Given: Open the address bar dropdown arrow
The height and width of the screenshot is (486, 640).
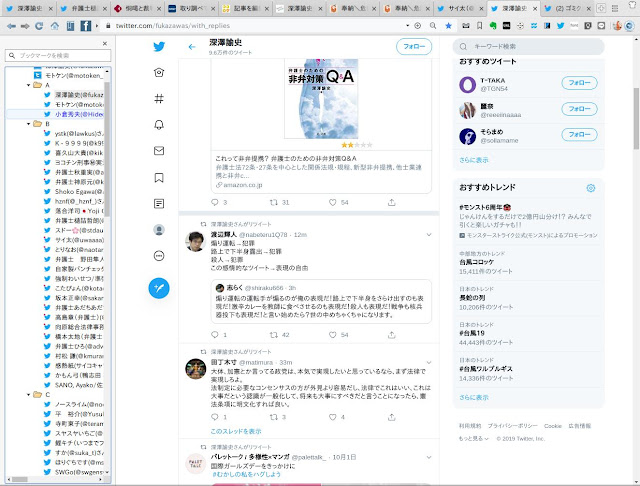Looking at the screenshot, I should pyautogui.click(x=407, y=25).
